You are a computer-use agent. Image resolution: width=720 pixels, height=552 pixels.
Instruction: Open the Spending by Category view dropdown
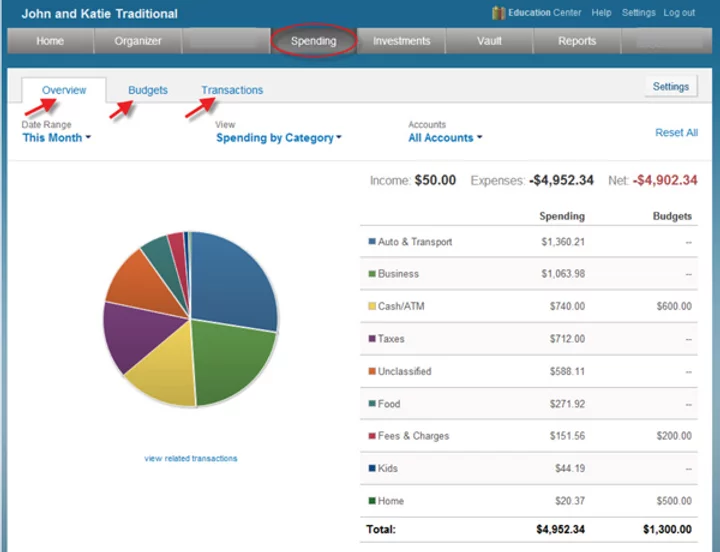coord(278,138)
